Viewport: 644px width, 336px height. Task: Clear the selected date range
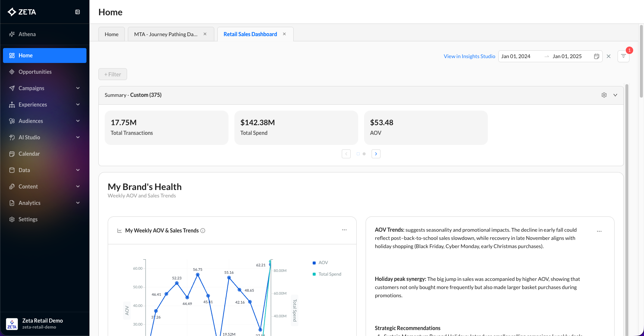coord(609,56)
